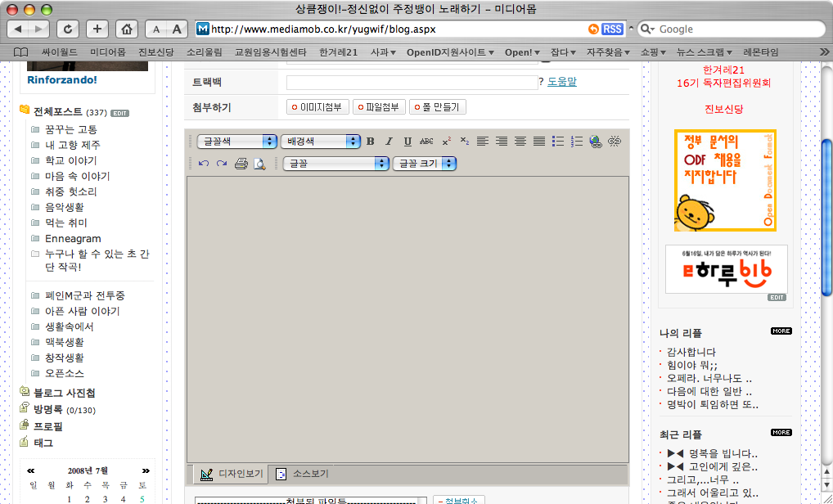Click the 이미지첨부 button
Screen dimensions: 833x504
pos(317,106)
